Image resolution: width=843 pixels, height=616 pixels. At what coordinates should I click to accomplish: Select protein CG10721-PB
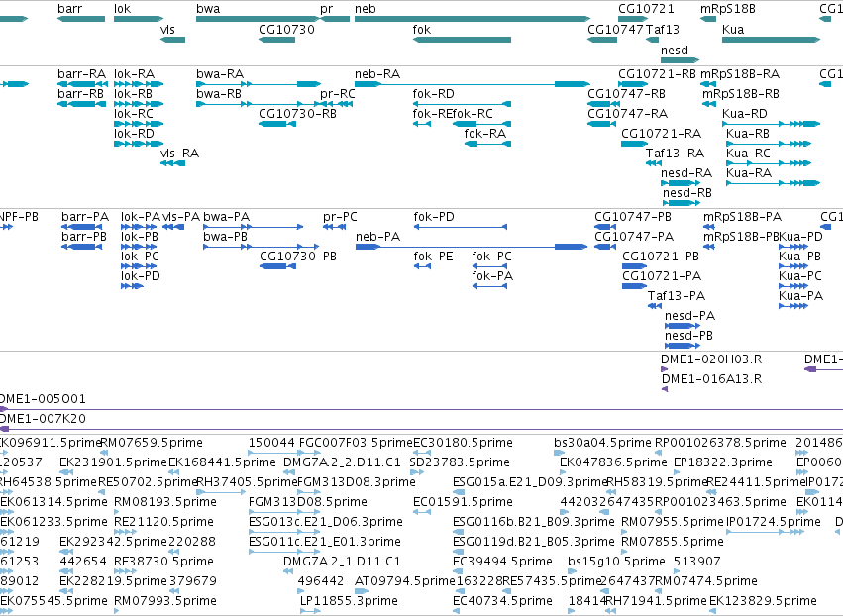click(x=661, y=257)
